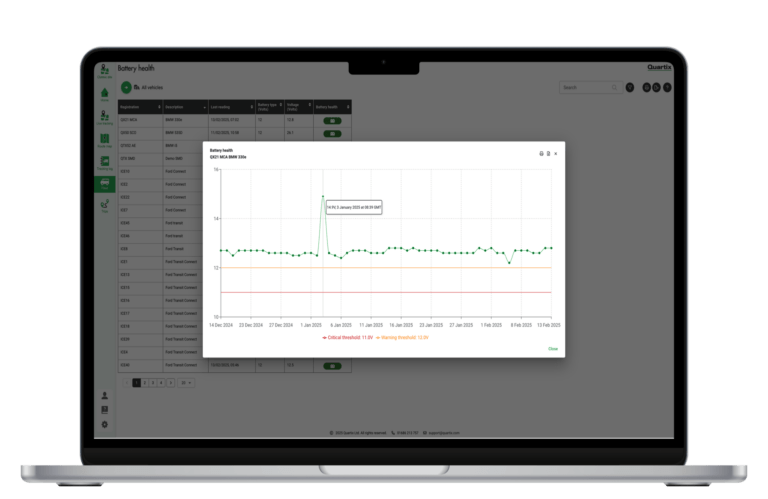Print the battery health chart
The width and height of the screenshot is (768, 499).
point(541,154)
